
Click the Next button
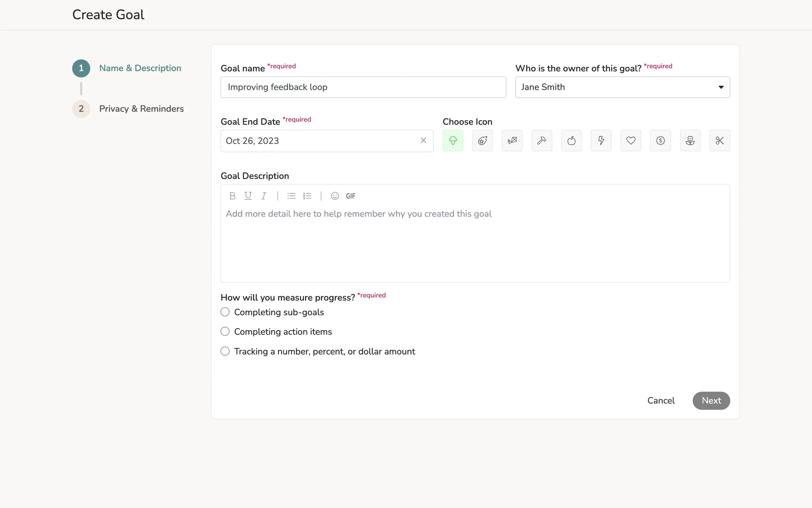(x=711, y=400)
